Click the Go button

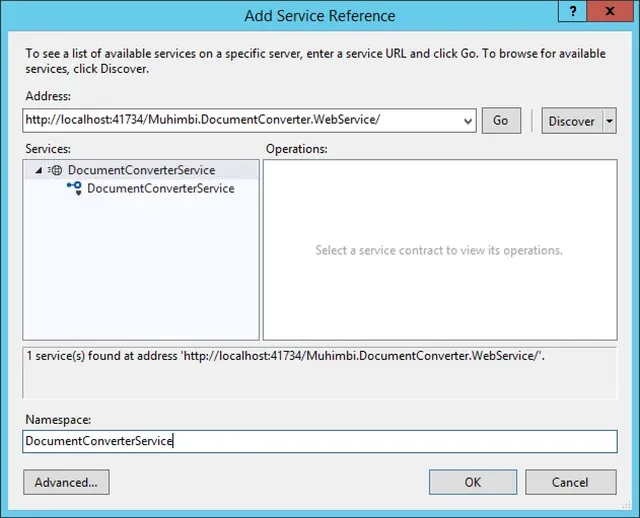(501, 120)
